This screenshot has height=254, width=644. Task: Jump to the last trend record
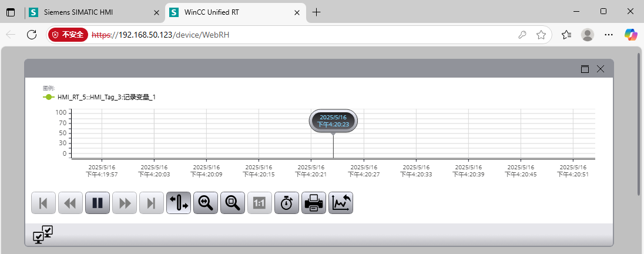[x=152, y=203]
